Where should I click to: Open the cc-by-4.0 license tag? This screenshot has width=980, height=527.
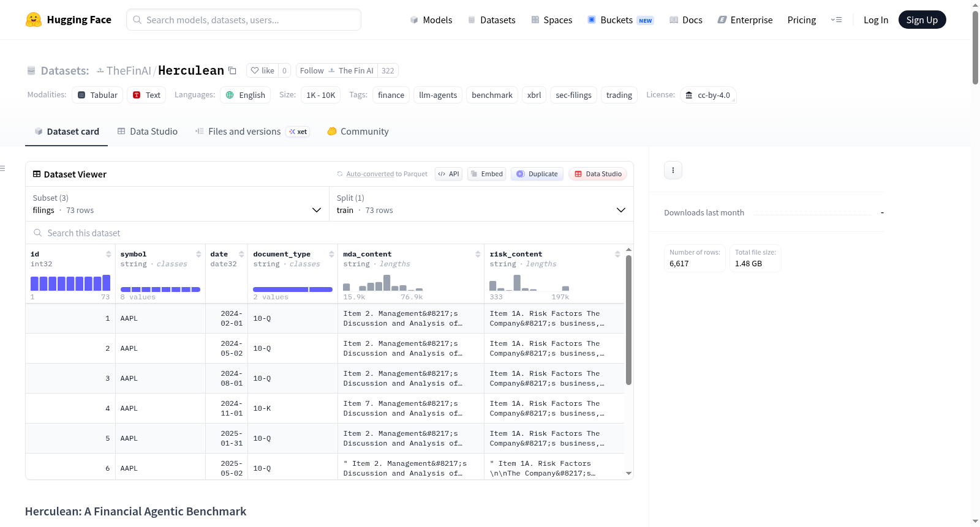708,95
